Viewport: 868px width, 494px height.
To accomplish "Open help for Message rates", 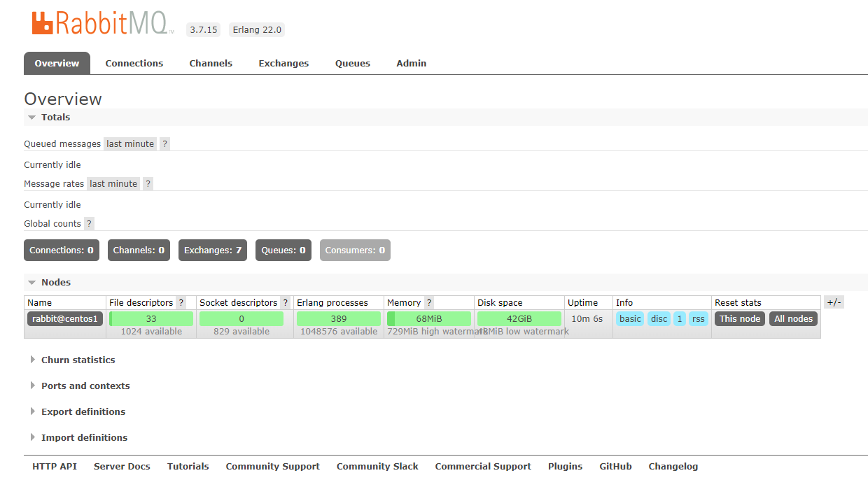I will click(x=148, y=183).
